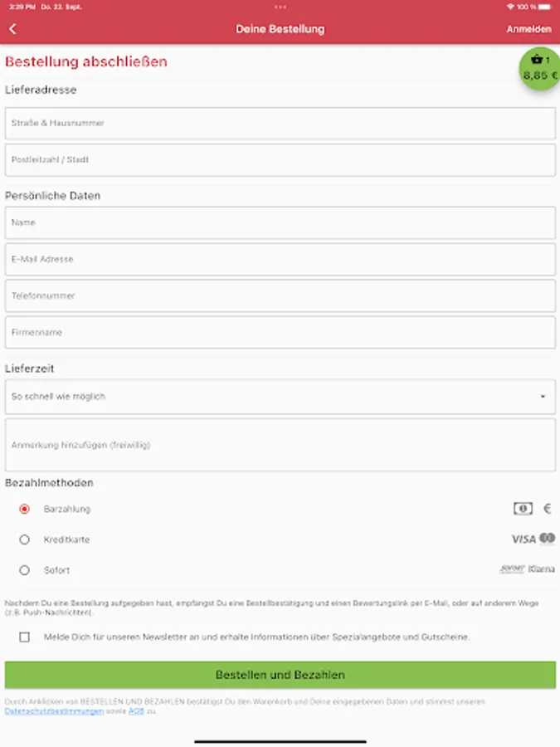Tap the 'Deine Bestellung' title
Viewport: 560px width, 747px height.
point(280,27)
